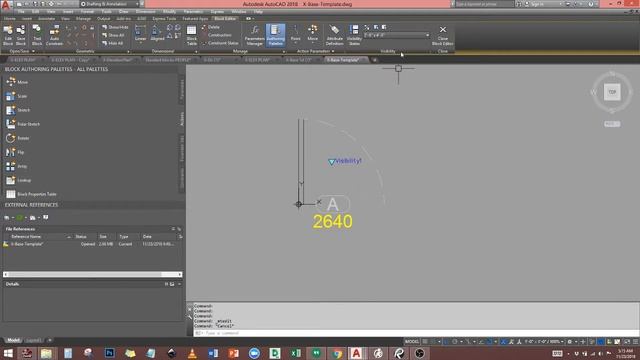Click Show/Hide constraints button
This screenshot has height=360, width=640.
pos(115,27)
